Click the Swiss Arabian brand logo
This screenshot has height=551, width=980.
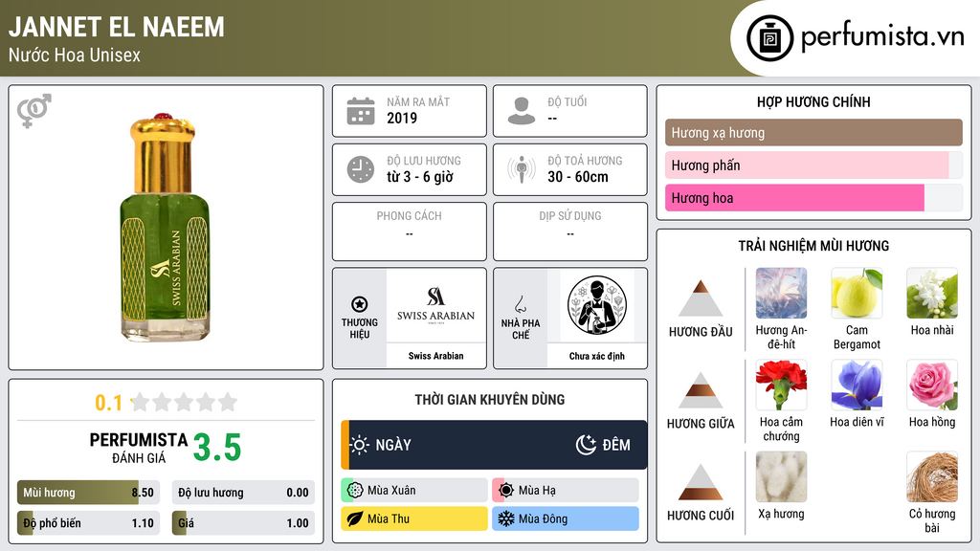(435, 305)
